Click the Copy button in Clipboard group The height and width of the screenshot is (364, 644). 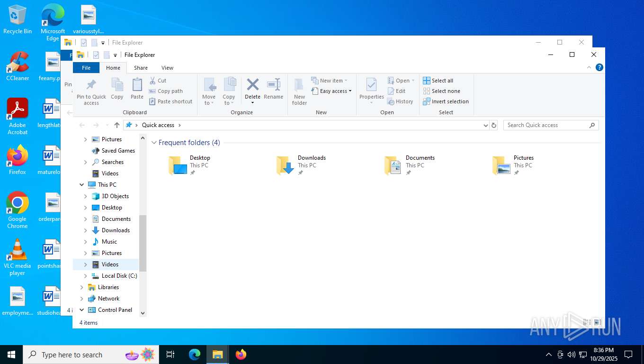tap(117, 89)
